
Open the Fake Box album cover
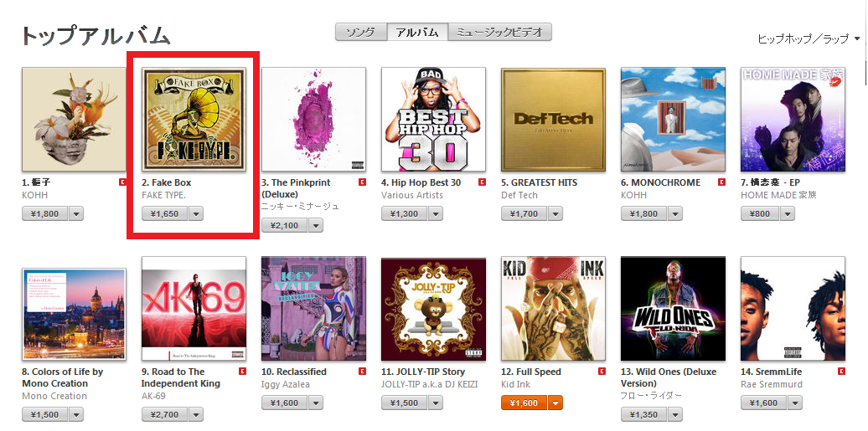[194, 120]
